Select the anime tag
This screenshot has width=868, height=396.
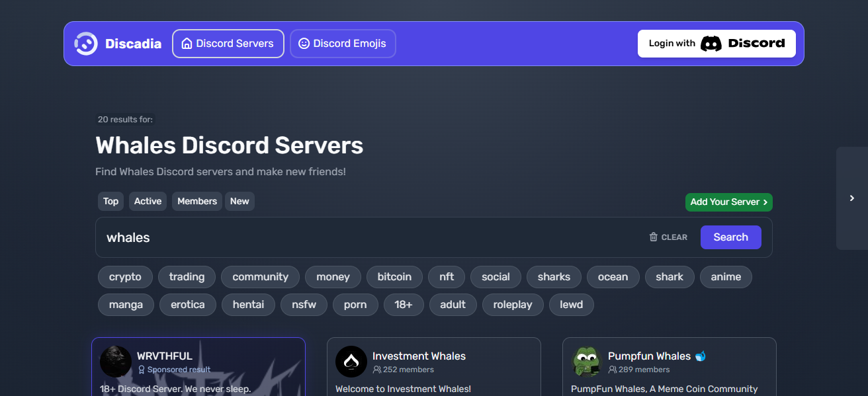(726, 277)
